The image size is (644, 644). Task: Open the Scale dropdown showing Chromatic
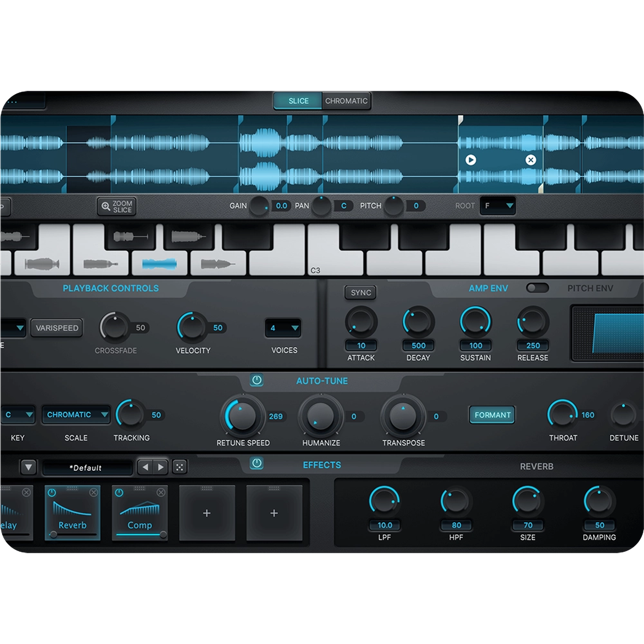(76, 414)
